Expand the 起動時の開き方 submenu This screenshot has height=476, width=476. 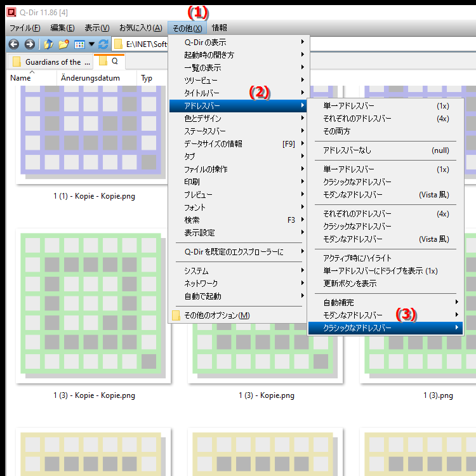pyautogui.click(x=238, y=55)
